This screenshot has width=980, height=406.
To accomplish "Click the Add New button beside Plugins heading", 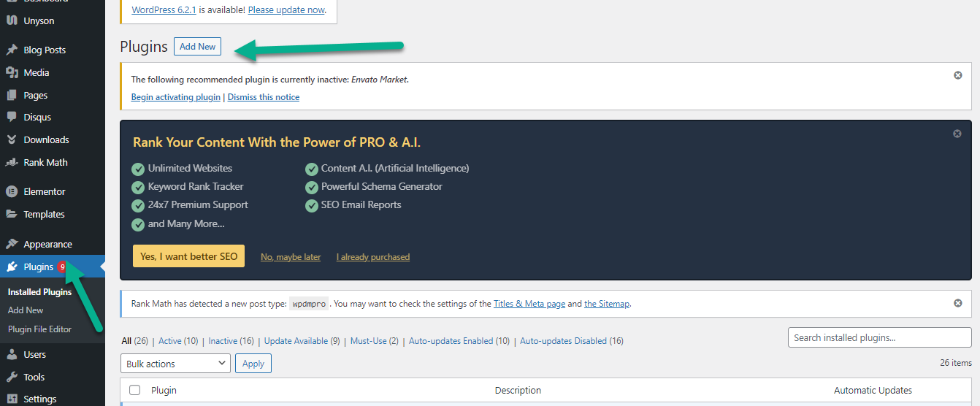I will coord(197,46).
